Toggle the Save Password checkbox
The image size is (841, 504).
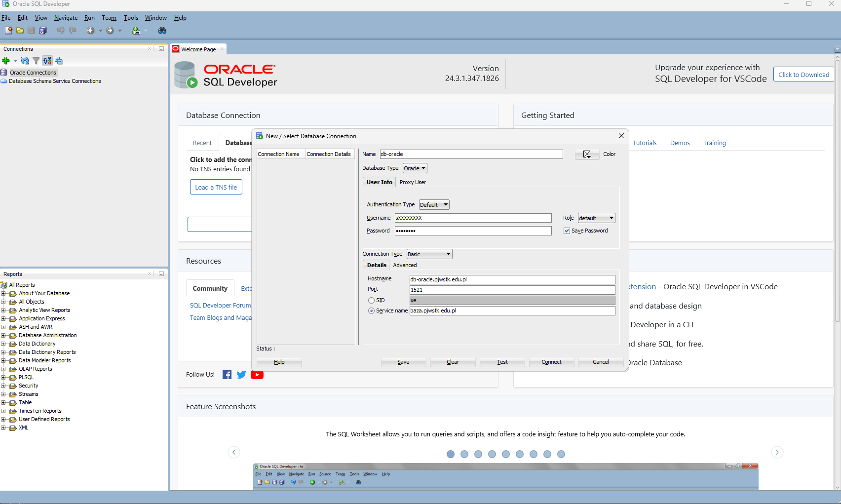point(567,231)
